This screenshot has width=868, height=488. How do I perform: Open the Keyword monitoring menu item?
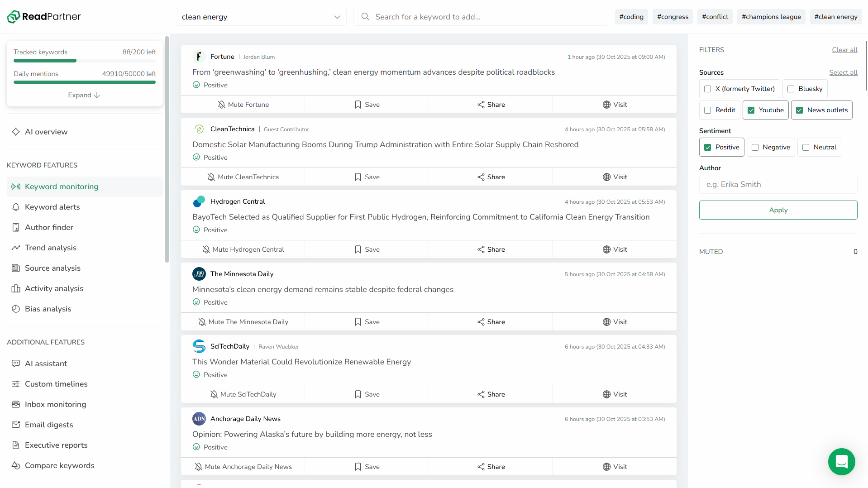(85, 187)
